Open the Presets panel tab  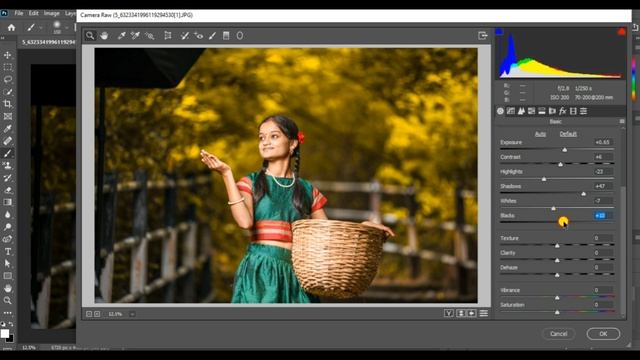[584, 111]
